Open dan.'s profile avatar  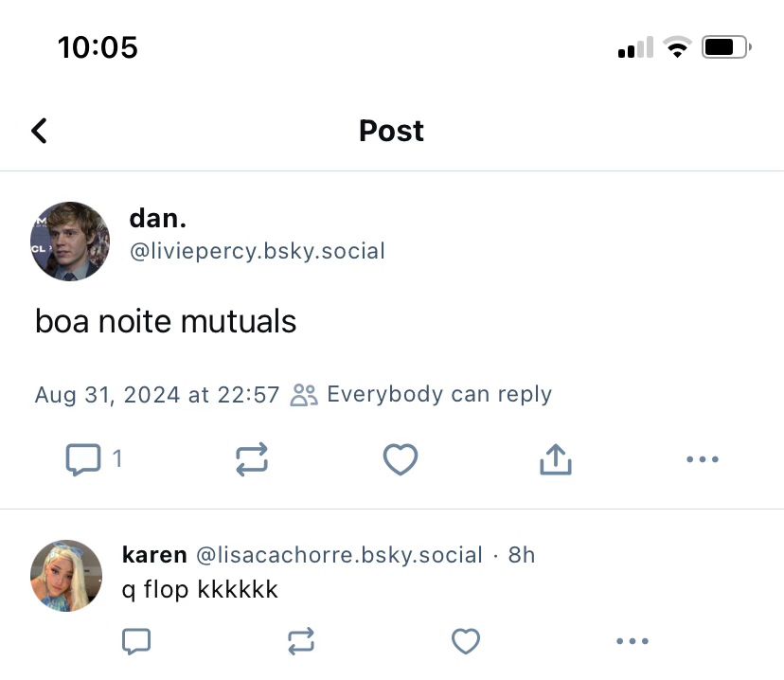70,241
